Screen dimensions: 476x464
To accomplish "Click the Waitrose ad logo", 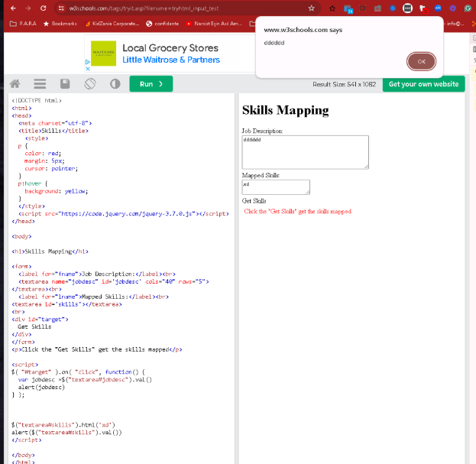I will click(103, 54).
